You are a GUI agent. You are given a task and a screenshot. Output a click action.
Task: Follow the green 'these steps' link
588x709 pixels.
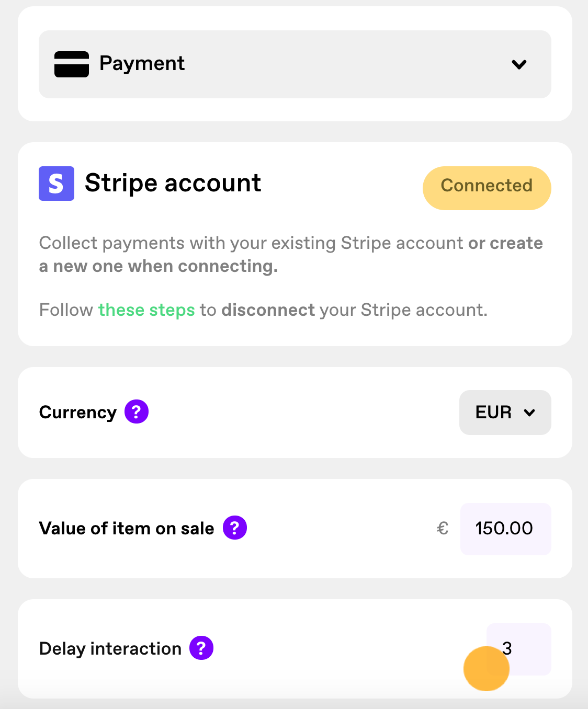click(x=146, y=310)
